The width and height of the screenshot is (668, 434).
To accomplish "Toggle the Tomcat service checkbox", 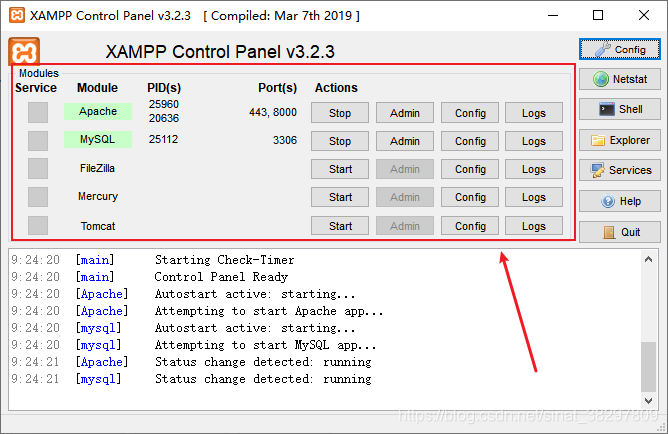I will [x=38, y=225].
